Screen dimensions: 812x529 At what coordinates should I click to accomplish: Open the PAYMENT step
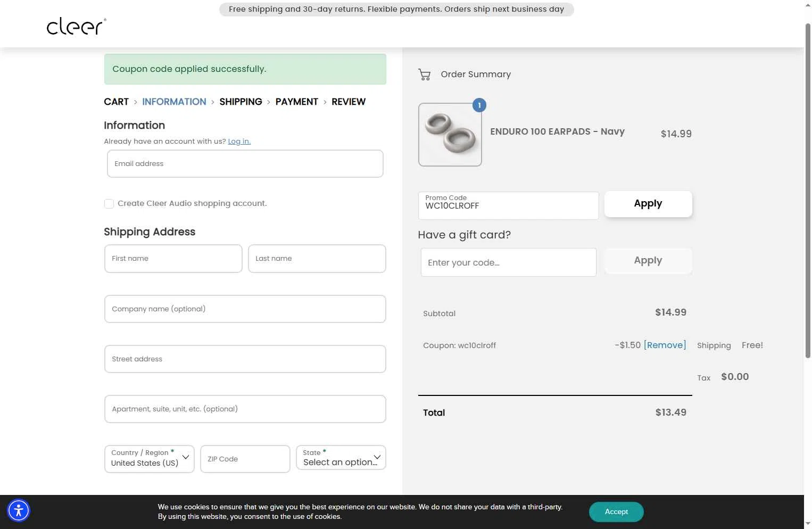point(296,102)
